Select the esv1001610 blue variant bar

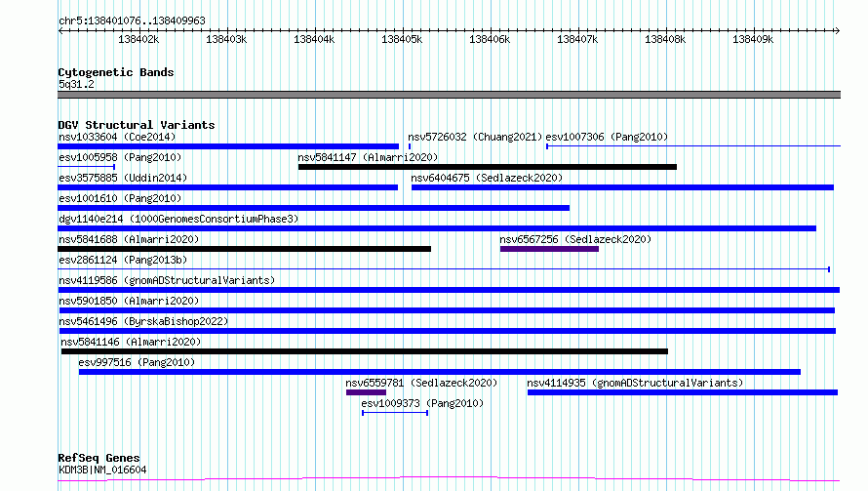coord(313,208)
